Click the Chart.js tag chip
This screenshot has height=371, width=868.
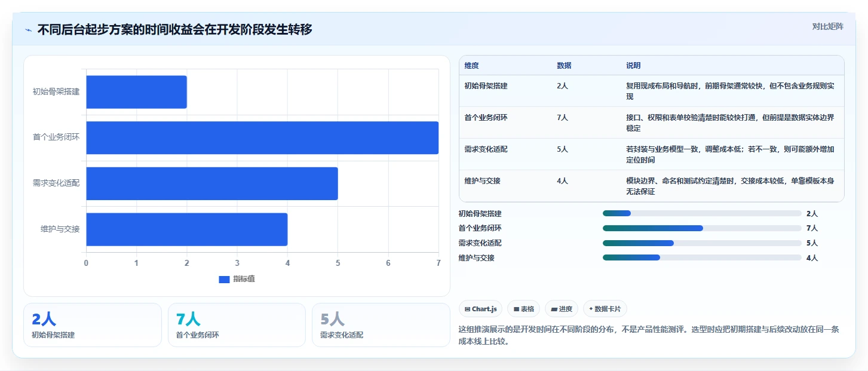pyautogui.click(x=481, y=309)
